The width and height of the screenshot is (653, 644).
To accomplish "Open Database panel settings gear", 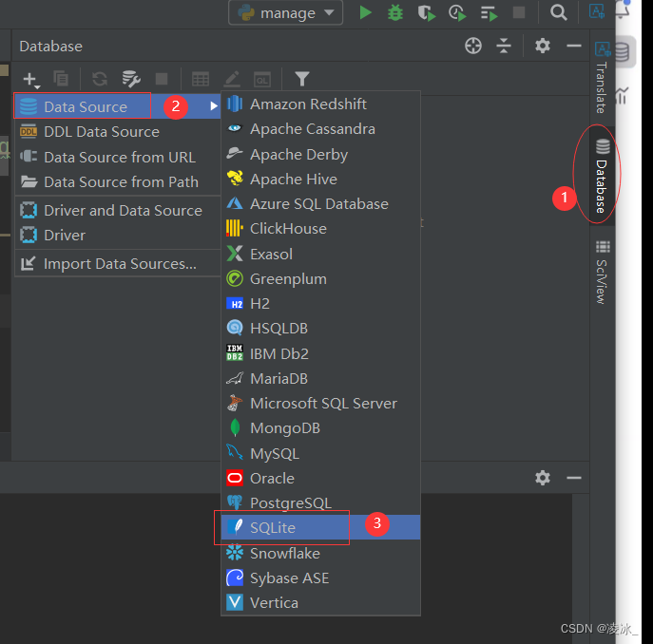I will [542, 46].
